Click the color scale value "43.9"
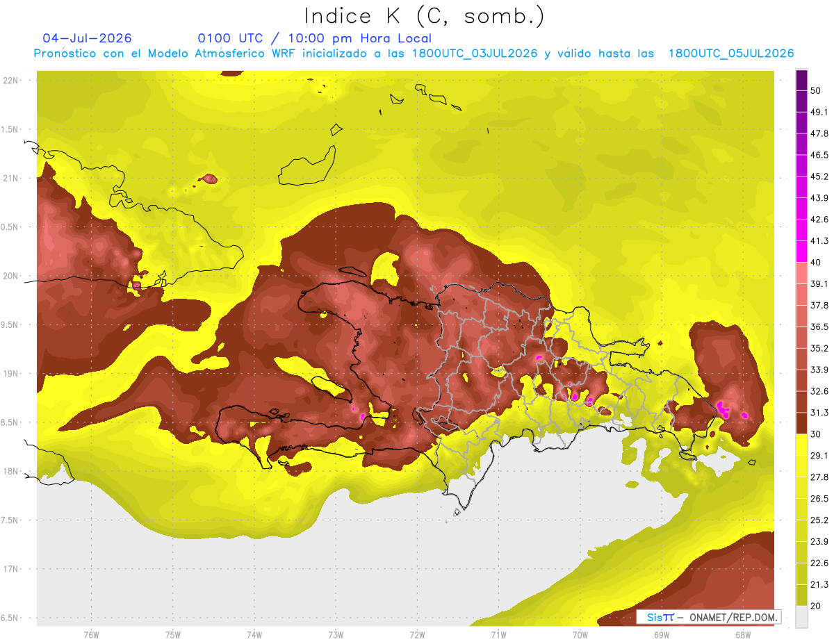This screenshot has width=834, height=644. pos(819,198)
